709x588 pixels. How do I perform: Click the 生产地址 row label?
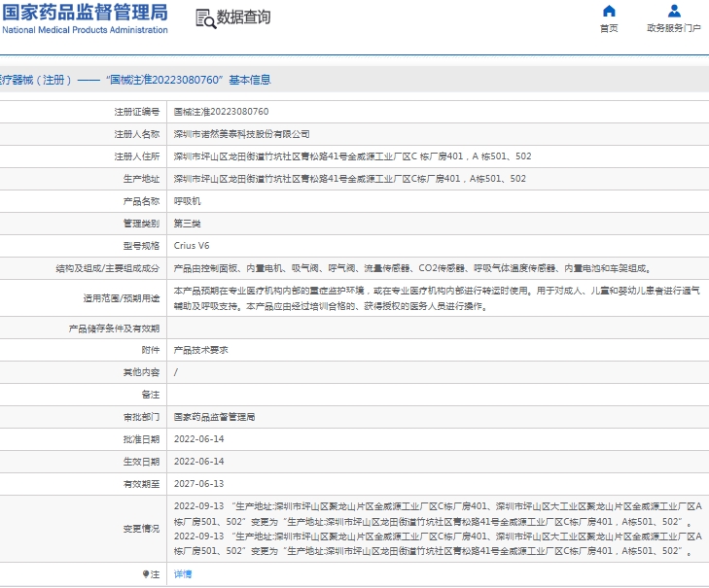pos(142,179)
